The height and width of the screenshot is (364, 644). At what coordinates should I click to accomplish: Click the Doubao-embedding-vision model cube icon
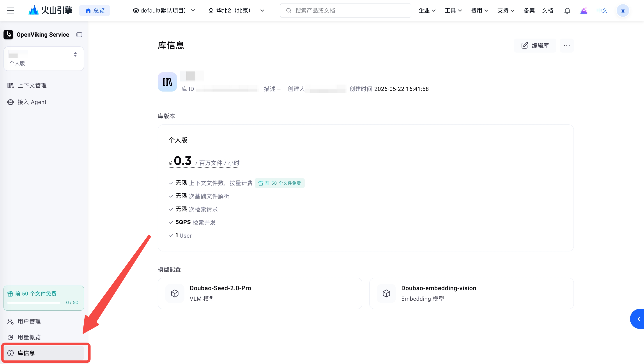pos(386,293)
